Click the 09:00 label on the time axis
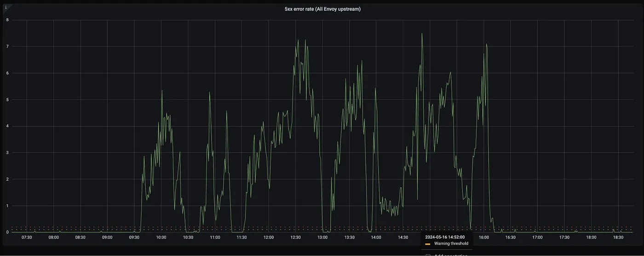Viewport: 644px width, 256px height. pos(107,238)
